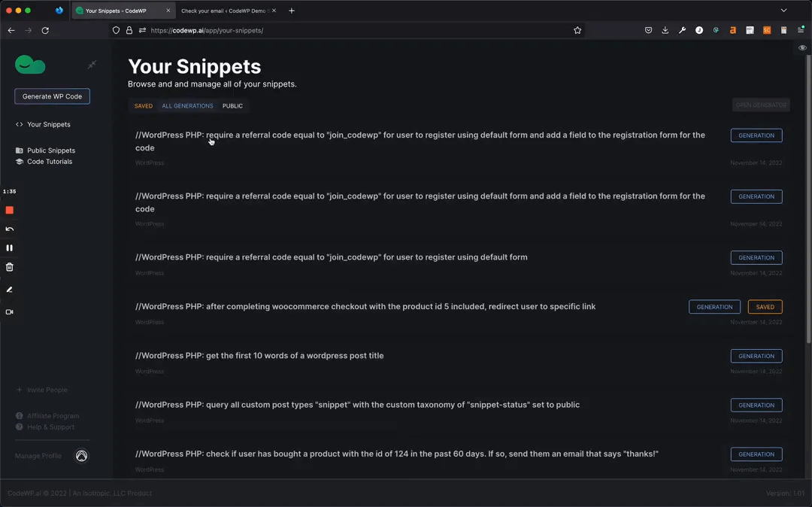Switch to the All Generations tab
This screenshot has width=812, height=507.
(187, 106)
